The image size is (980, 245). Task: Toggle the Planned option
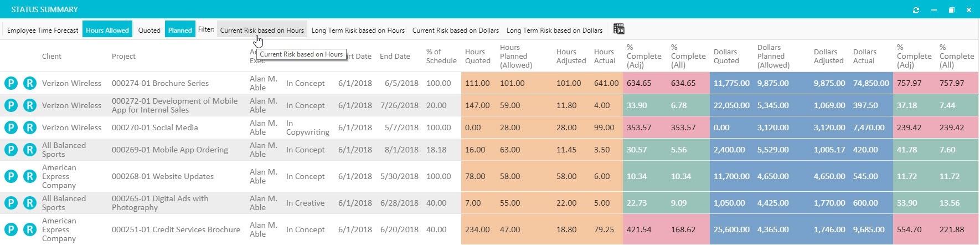coord(180,30)
